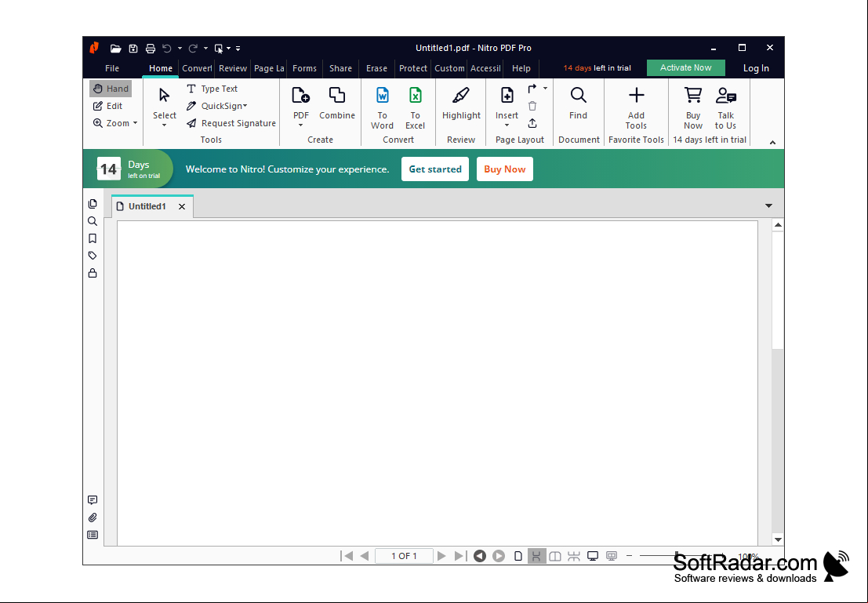Open the tag icon pane in sidebar

click(x=93, y=256)
